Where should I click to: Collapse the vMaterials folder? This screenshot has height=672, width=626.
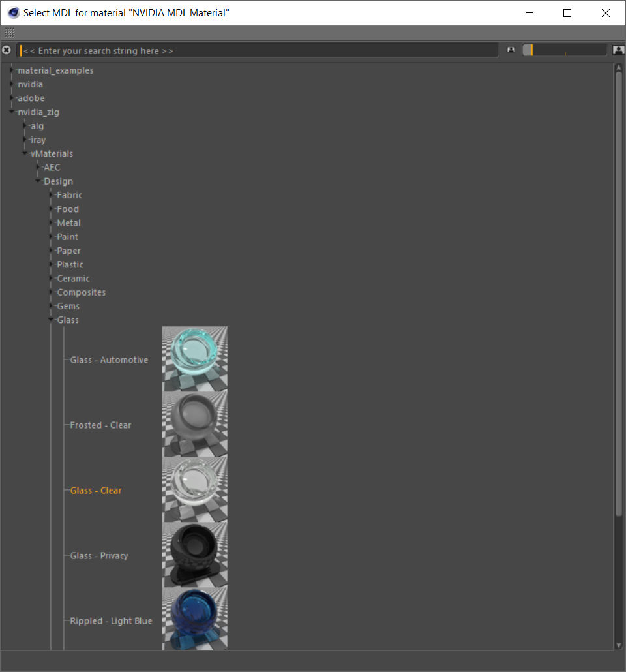click(x=25, y=153)
